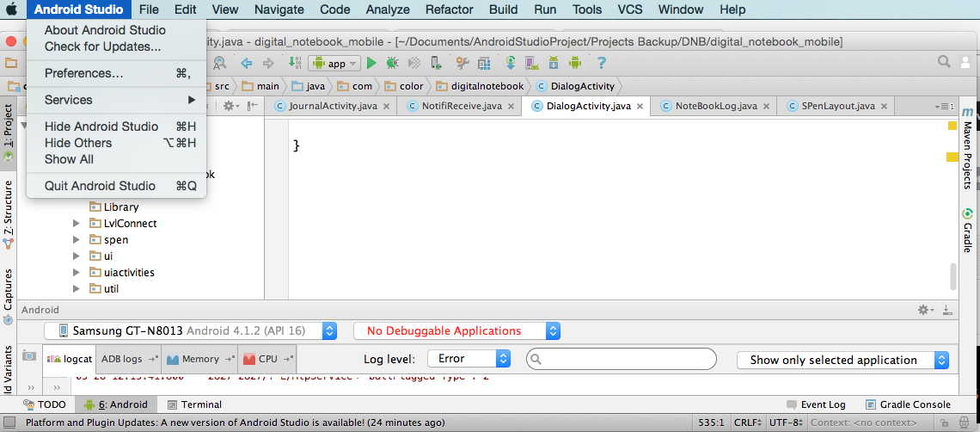
Task: Click the project pane gear settings icon
Action: (x=230, y=107)
